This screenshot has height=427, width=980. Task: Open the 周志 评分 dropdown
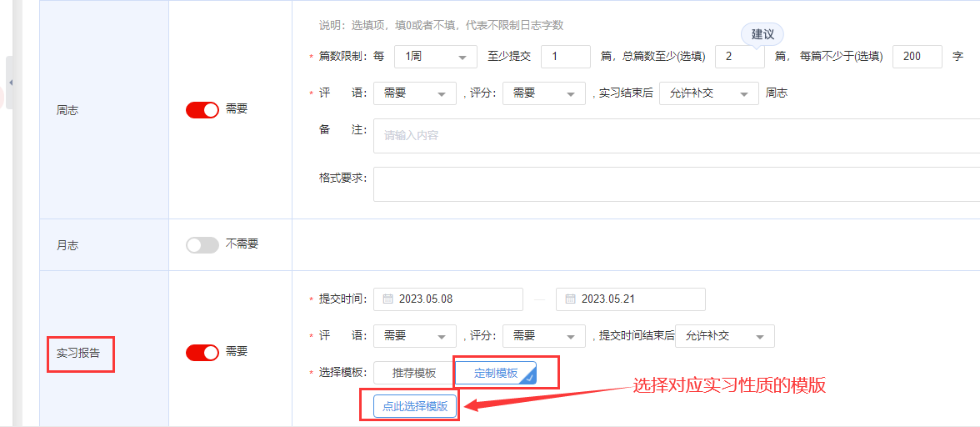pyautogui.click(x=543, y=93)
